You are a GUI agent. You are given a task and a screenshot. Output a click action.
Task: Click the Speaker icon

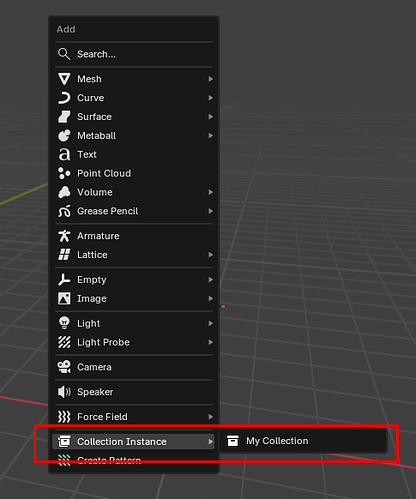pos(64,392)
